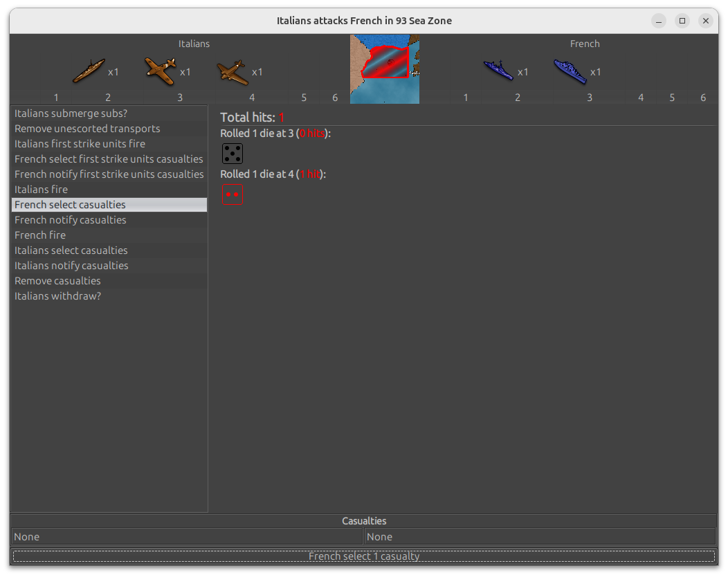This screenshot has height=577, width=728.
Task: Click the Italian plane icon in column 4
Action: click(233, 71)
